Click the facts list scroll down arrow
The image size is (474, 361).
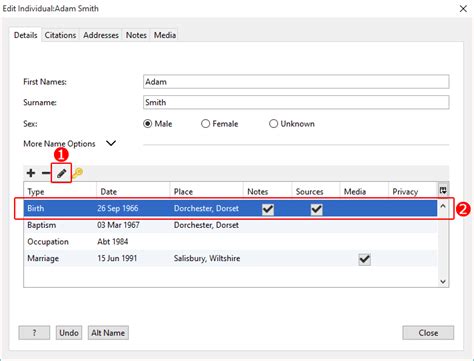tap(443, 282)
